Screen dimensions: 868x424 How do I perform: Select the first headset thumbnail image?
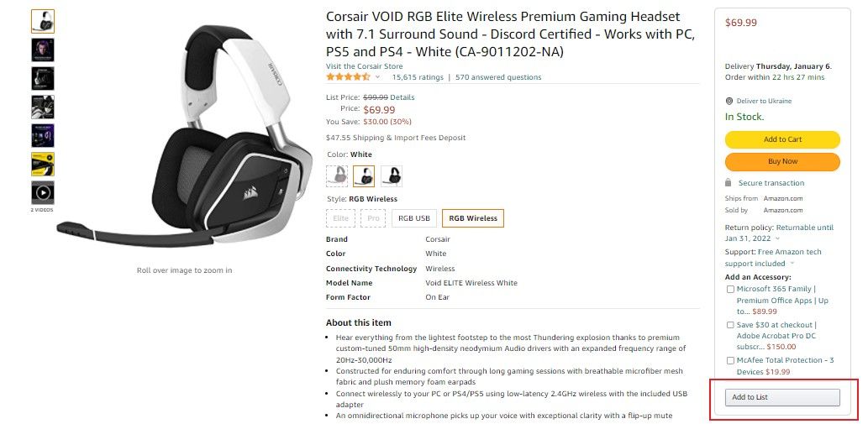(x=43, y=22)
